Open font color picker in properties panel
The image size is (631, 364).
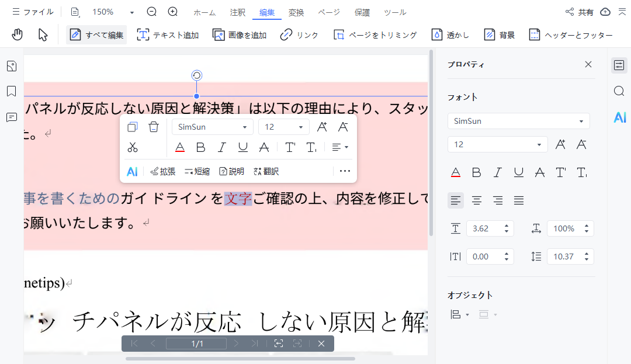point(456,172)
